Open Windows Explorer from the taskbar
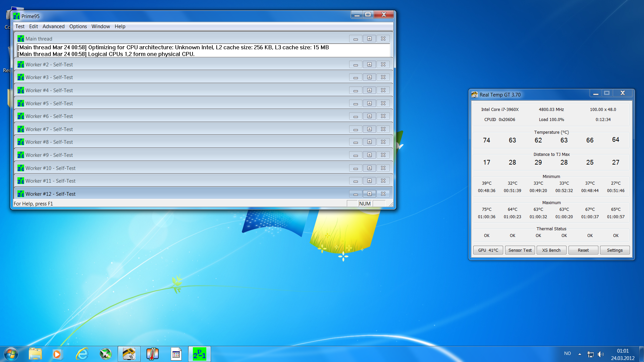644x362 pixels. point(35,354)
